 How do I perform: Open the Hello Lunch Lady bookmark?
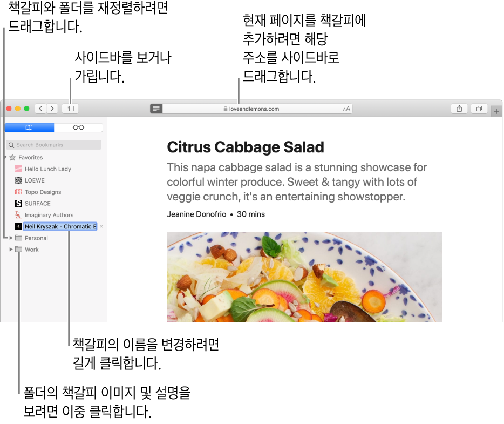pos(48,169)
